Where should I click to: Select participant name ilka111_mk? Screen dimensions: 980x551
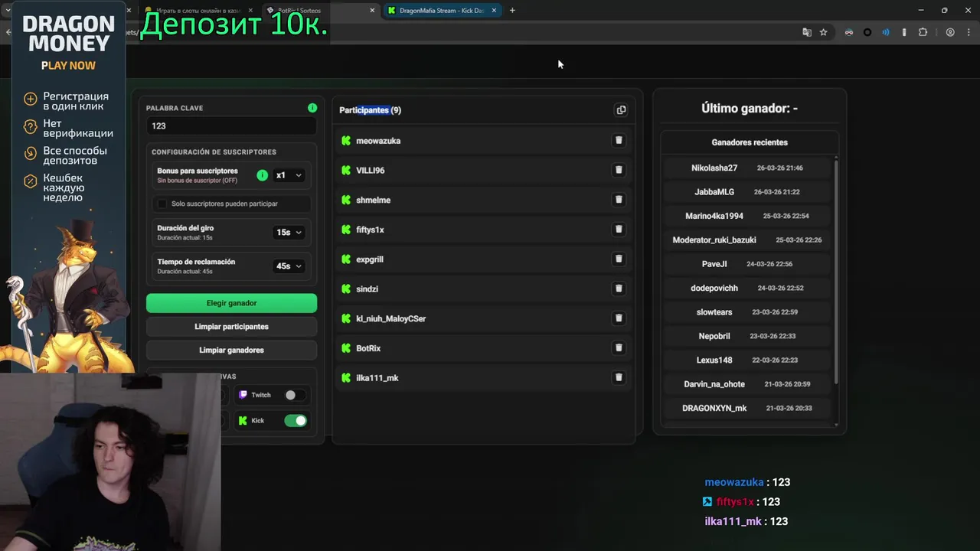point(377,378)
